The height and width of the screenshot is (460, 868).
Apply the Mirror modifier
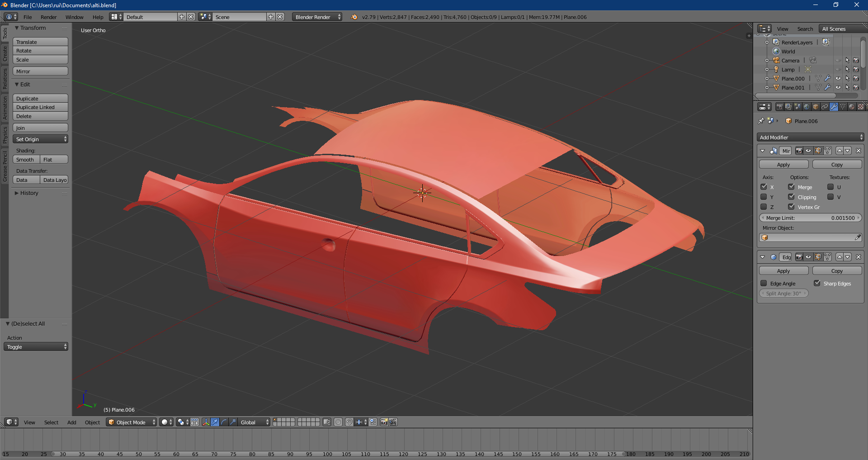pyautogui.click(x=783, y=165)
